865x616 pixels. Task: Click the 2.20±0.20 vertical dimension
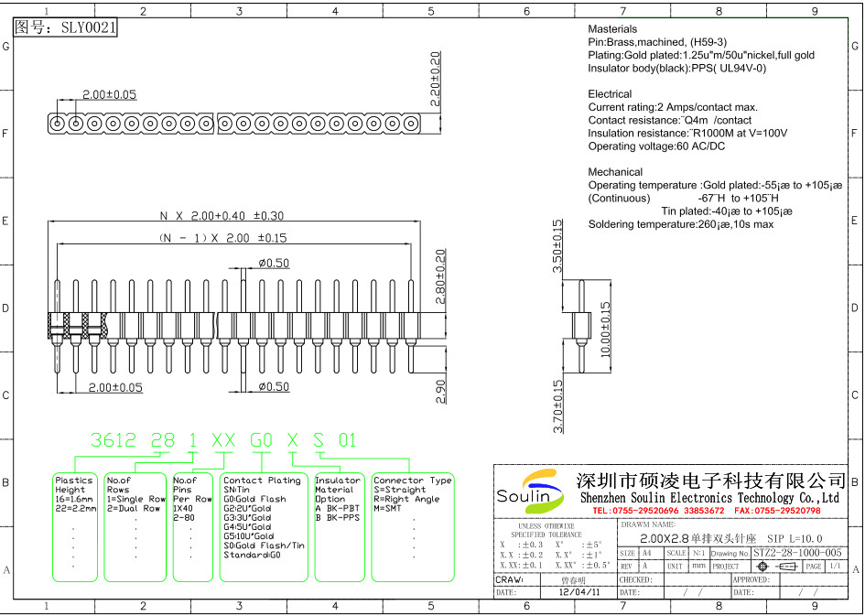pyautogui.click(x=435, y=79)
